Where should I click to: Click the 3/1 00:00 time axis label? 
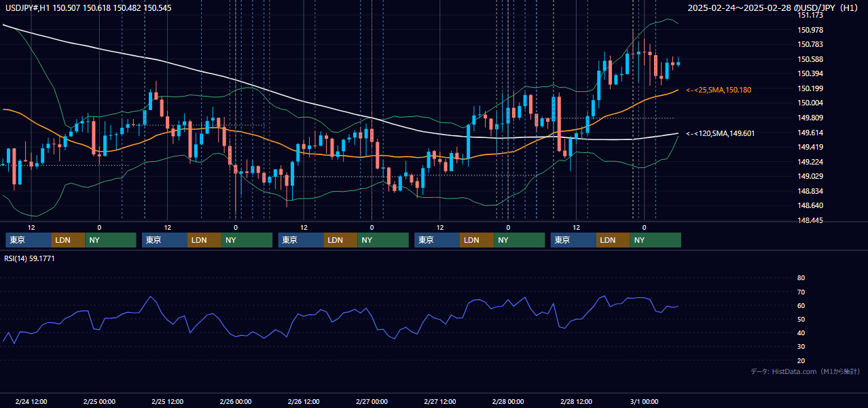(645, 402)
